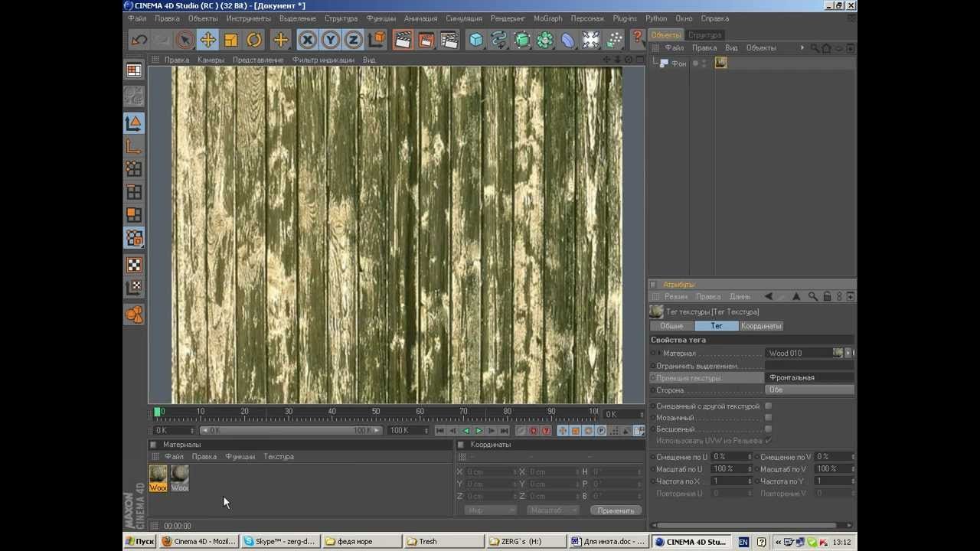
Task: Select the Scale tool
Action: pos(231,40)
